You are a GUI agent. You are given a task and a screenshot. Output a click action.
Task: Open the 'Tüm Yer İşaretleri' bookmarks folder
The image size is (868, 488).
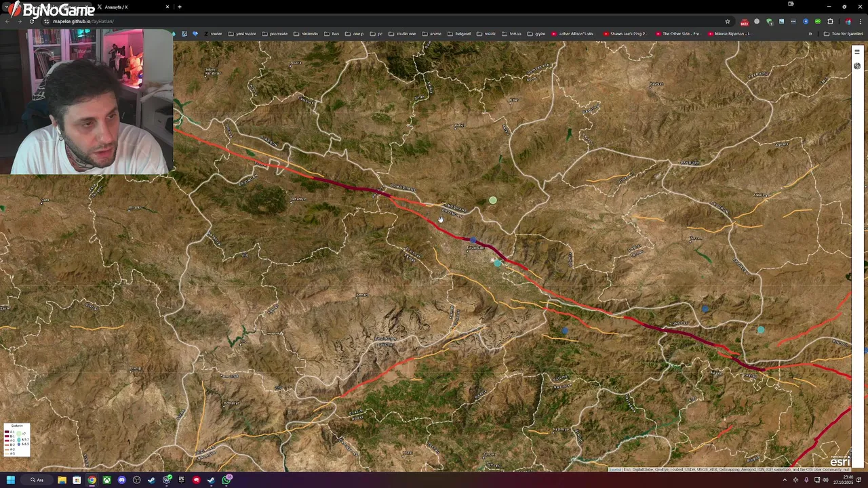coord(844,34)
